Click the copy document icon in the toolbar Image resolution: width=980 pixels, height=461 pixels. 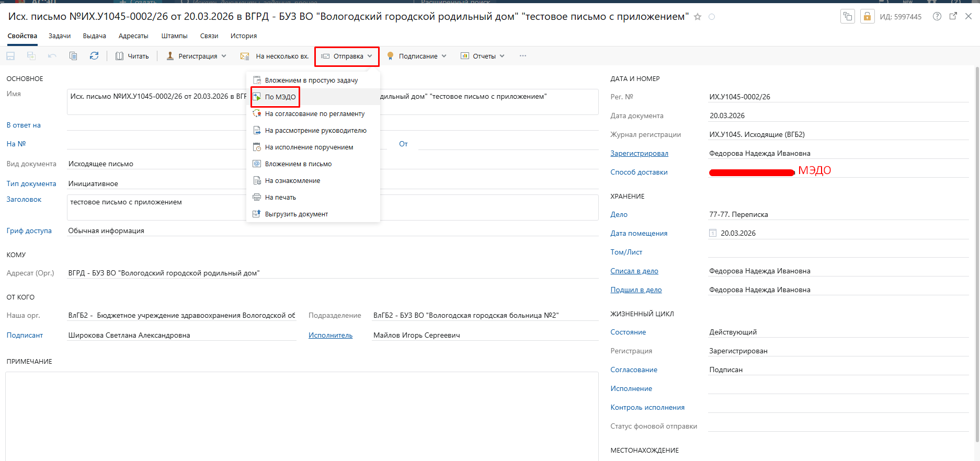click(x=73, y=56)
